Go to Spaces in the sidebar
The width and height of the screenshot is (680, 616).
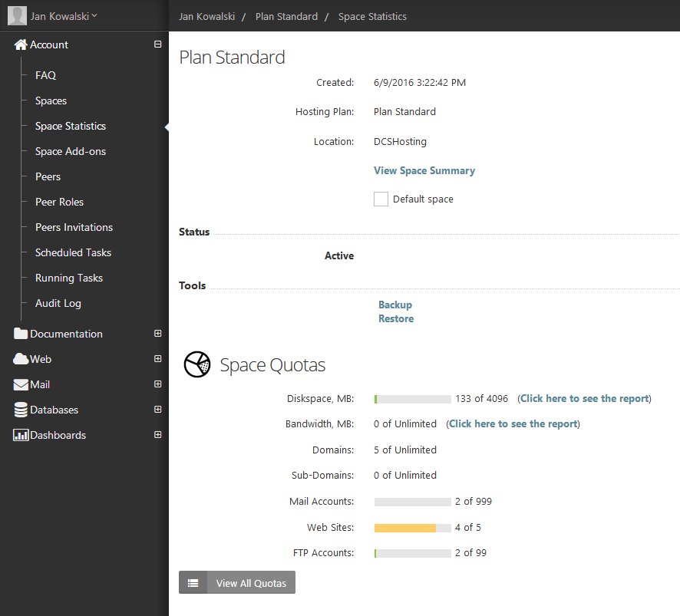tap(51, 101)
